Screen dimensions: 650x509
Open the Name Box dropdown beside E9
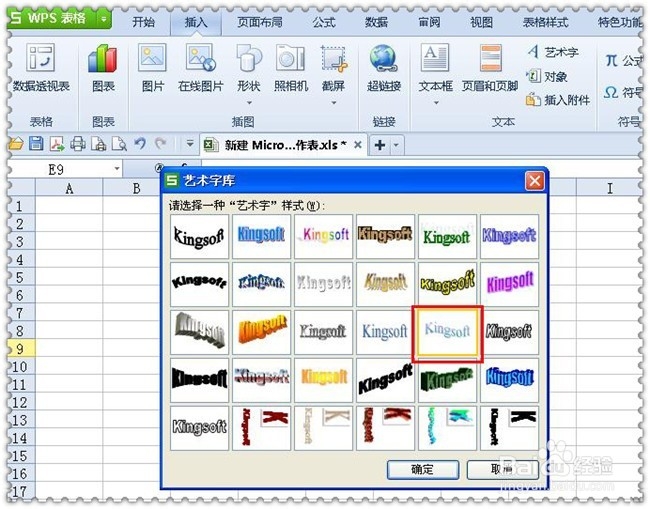tap(117, 169)
